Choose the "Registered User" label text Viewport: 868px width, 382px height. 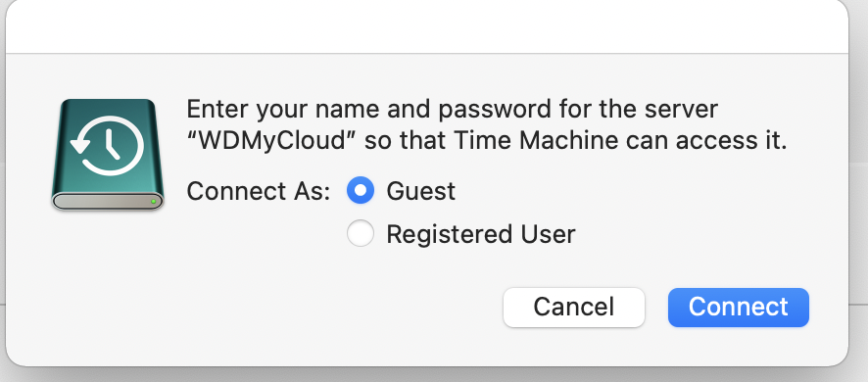[x=480, y=234]
